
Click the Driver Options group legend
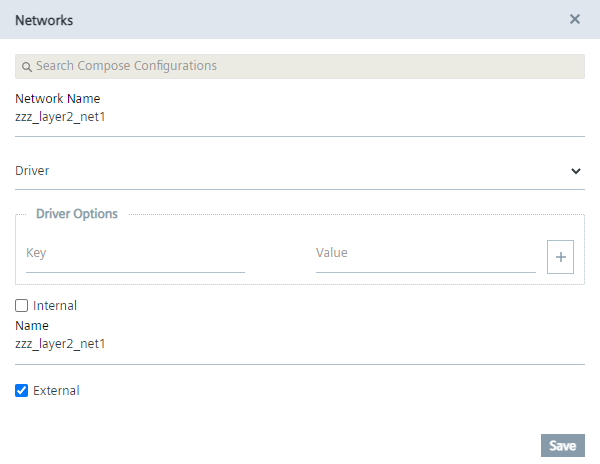coord(77,214)
